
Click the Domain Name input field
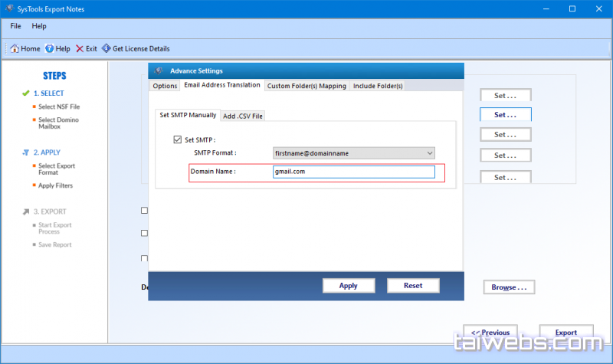(353, 172)
